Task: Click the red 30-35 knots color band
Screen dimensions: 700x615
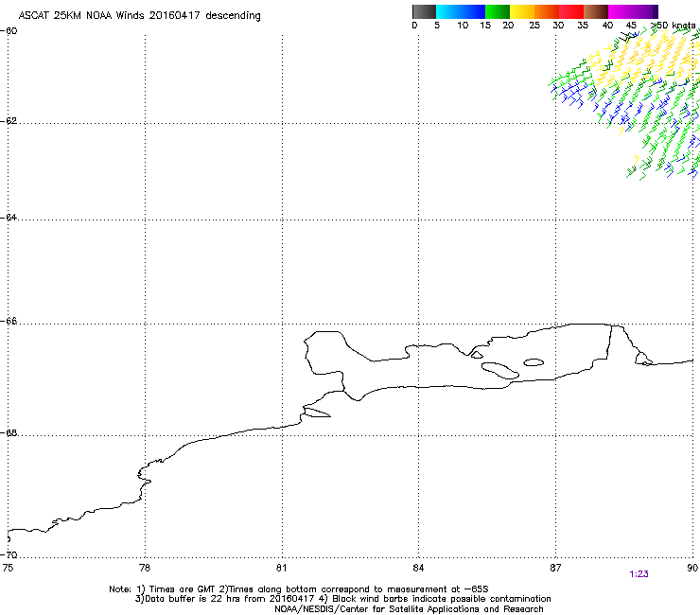Action: 571,11
